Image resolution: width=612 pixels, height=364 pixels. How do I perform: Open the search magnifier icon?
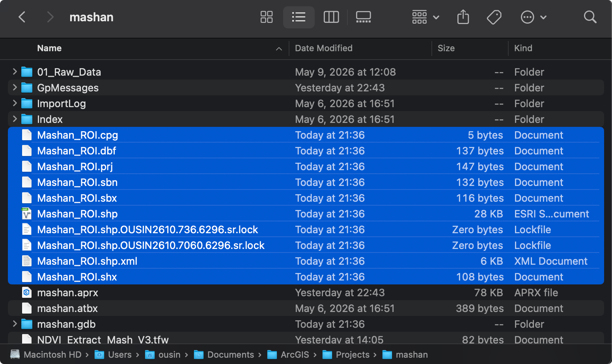click(590, 17)
